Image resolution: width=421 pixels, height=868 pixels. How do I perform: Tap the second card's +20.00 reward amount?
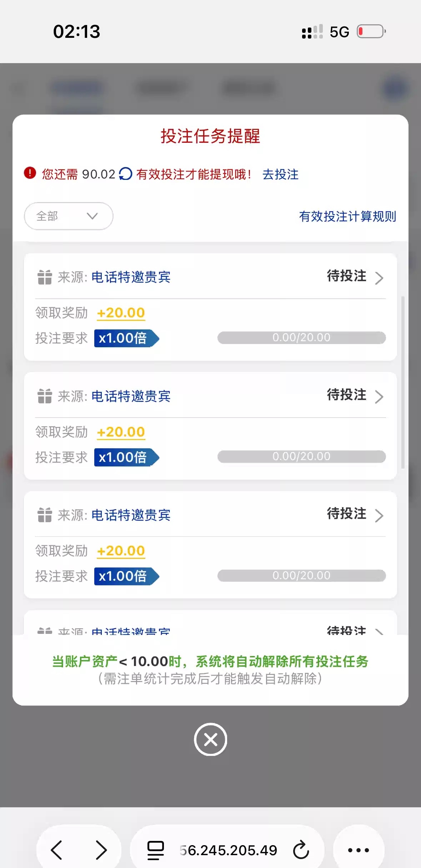tap(121, 432)
